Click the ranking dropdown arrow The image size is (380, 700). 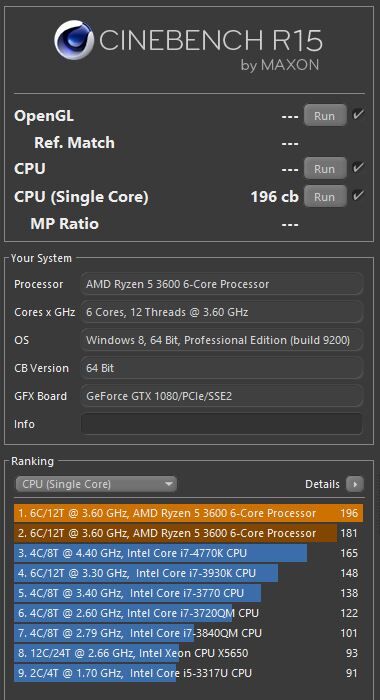tap(168, 484)
